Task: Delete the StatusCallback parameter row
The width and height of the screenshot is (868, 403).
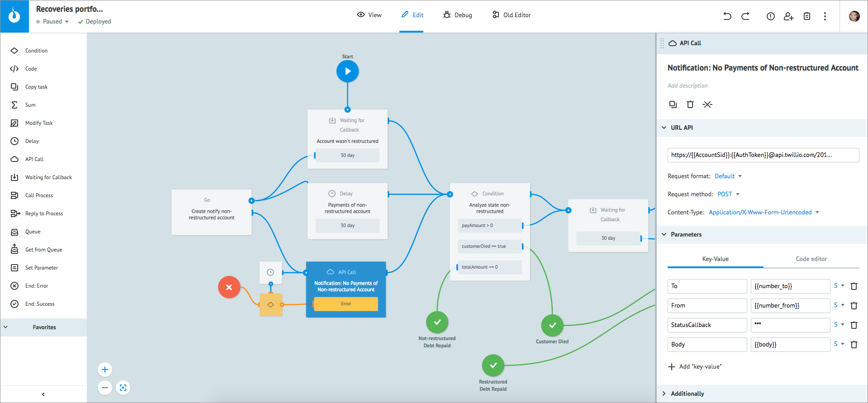Action: click(854, 325)
